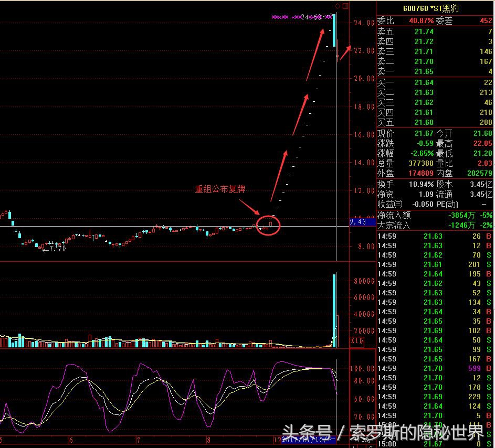This screenshot has height=448, width=495.
Task: Select the 买一 bid row at 21.64
Action: coord(435,83)
